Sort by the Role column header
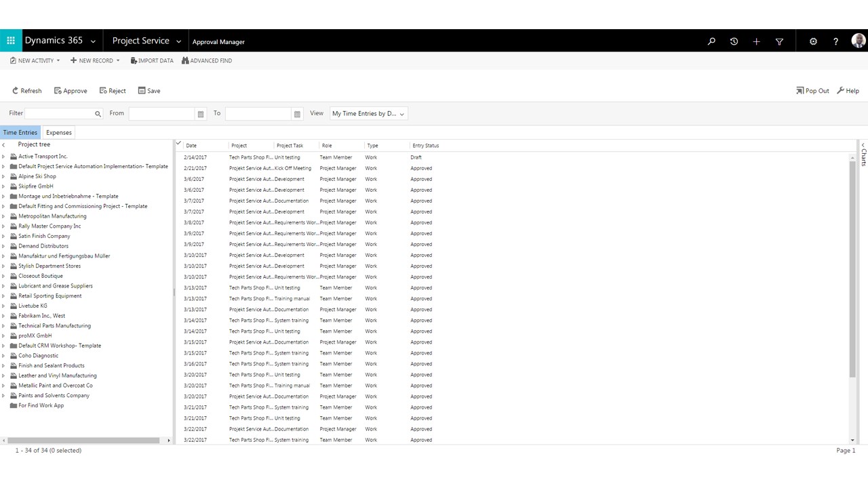 coord(327,146)
